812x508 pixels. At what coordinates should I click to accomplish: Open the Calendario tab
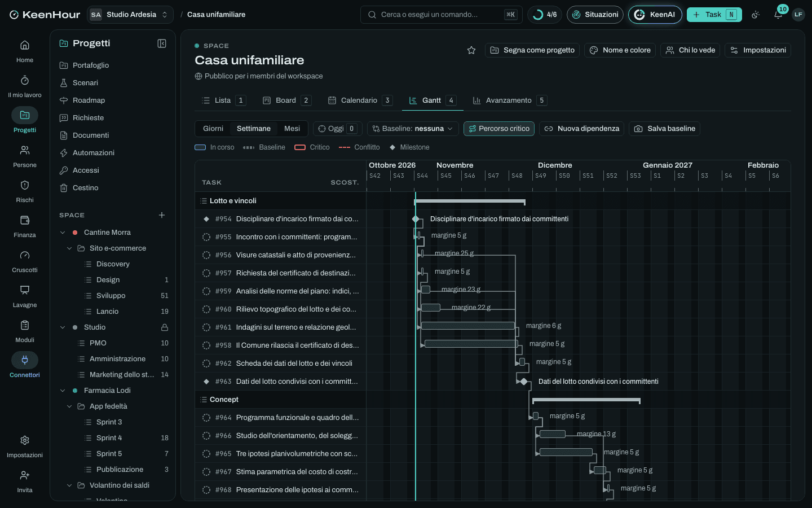(x=360, y=100)
